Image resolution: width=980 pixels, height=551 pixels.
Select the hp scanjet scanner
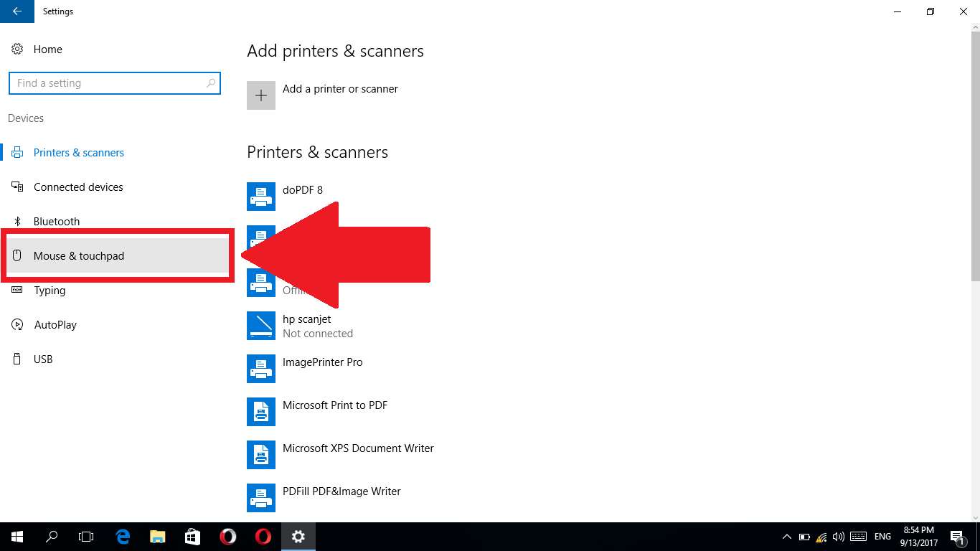coord(300,326)
